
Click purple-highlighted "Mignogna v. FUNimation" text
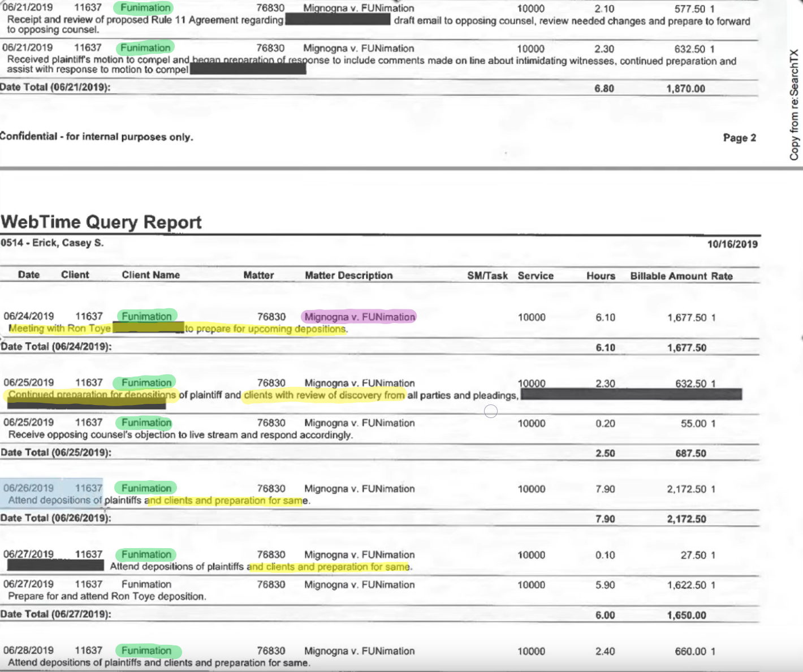pos(359,317)
